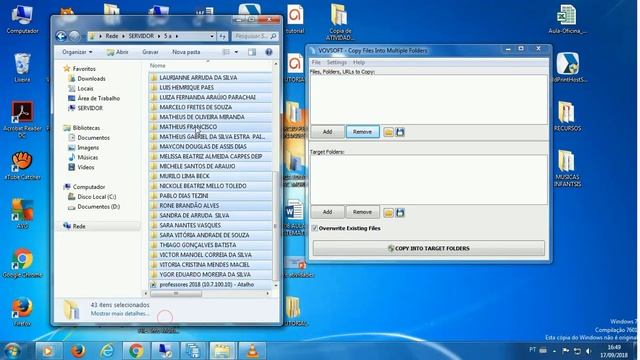Viewport: 640px width, 360px height.
Task: Click Remove under the Files list
Action: [x=362, y=132]
